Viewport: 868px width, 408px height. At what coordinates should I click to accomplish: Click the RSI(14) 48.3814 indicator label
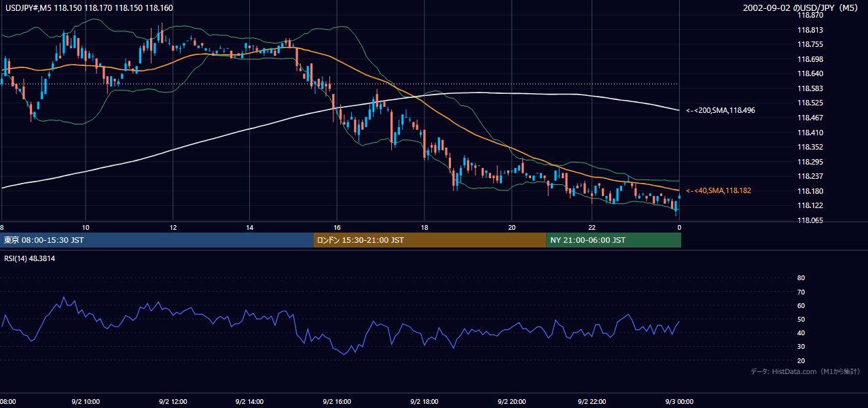(30, 258)
